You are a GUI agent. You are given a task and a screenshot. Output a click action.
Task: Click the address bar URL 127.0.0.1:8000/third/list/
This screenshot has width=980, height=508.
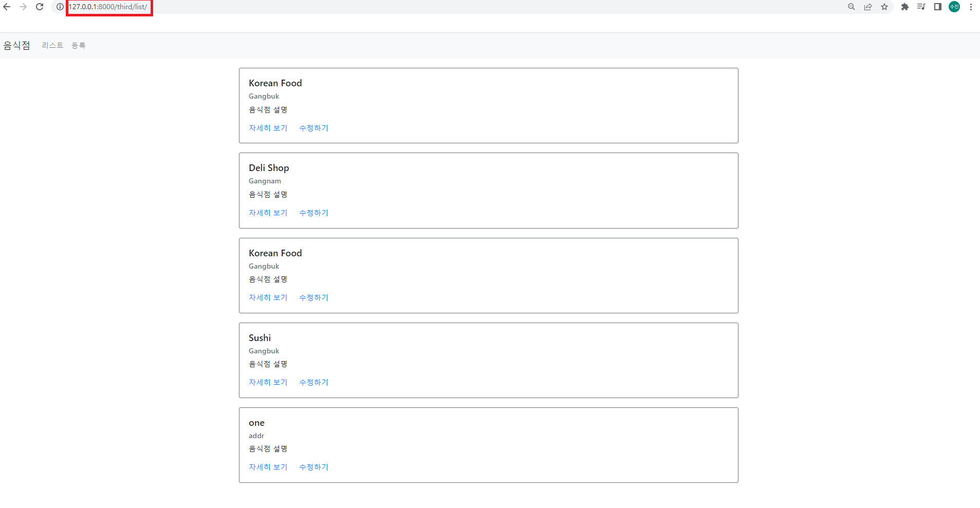click(x=108, y=7)
